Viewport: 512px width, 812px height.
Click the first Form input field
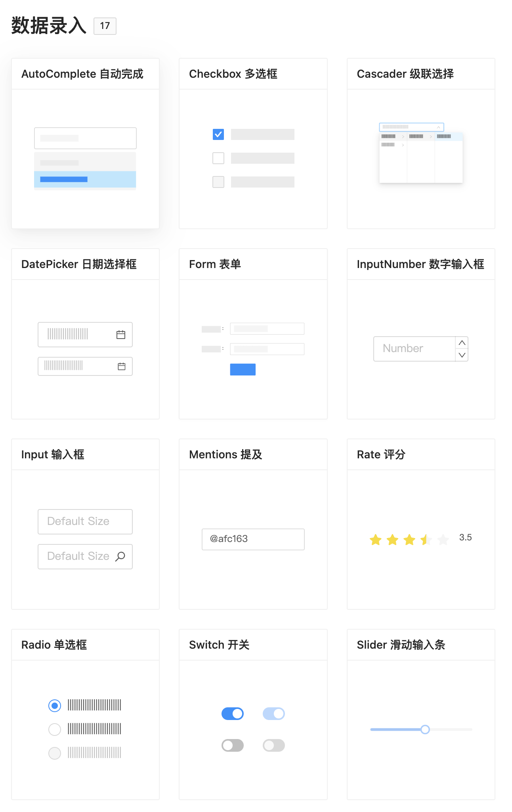pos(267,329)
